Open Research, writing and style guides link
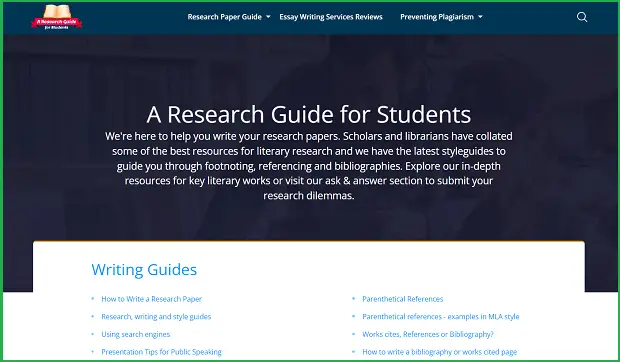Viewport: 620px width, 362px height. [x=156, y=317]
